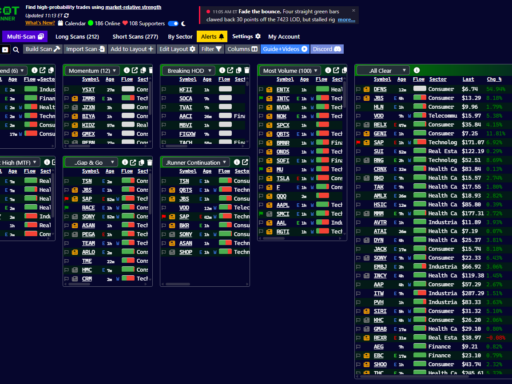Open the By Sector tab
This screenshot has height=384, width=512.
[x=180, y=37]
